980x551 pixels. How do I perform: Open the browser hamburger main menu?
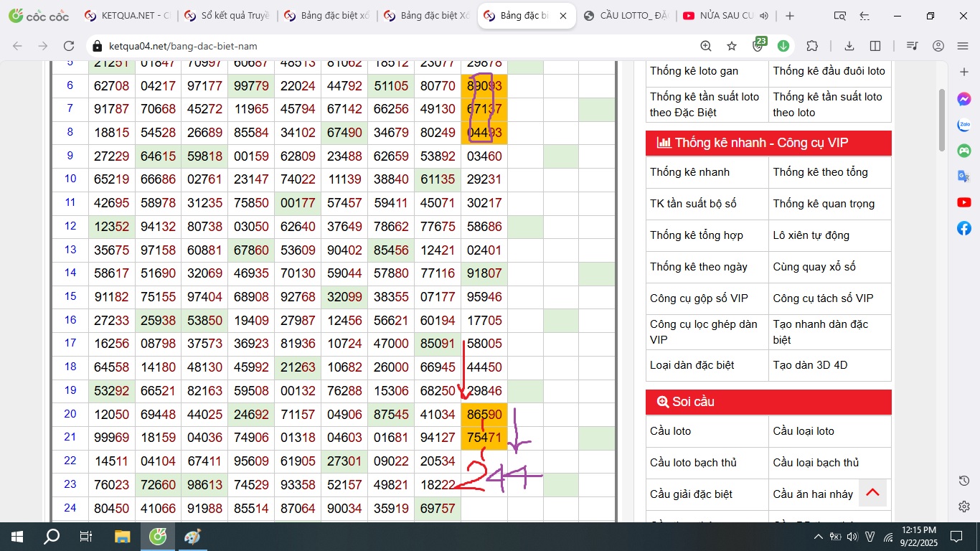(963, 46)
